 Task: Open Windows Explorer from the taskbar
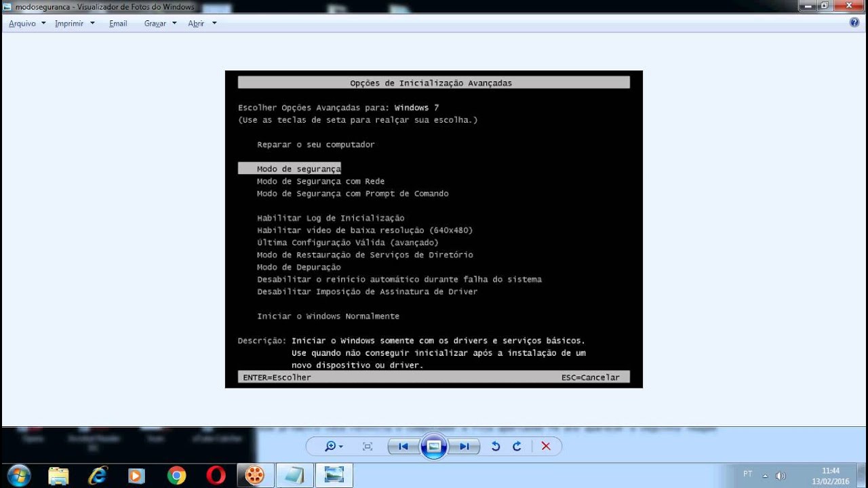[x=58, y=475]
